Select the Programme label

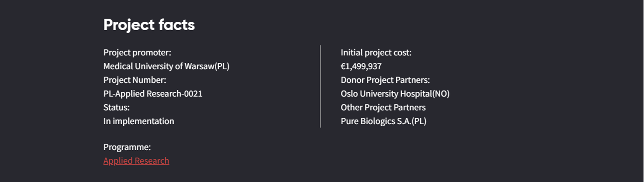point(127,147)
